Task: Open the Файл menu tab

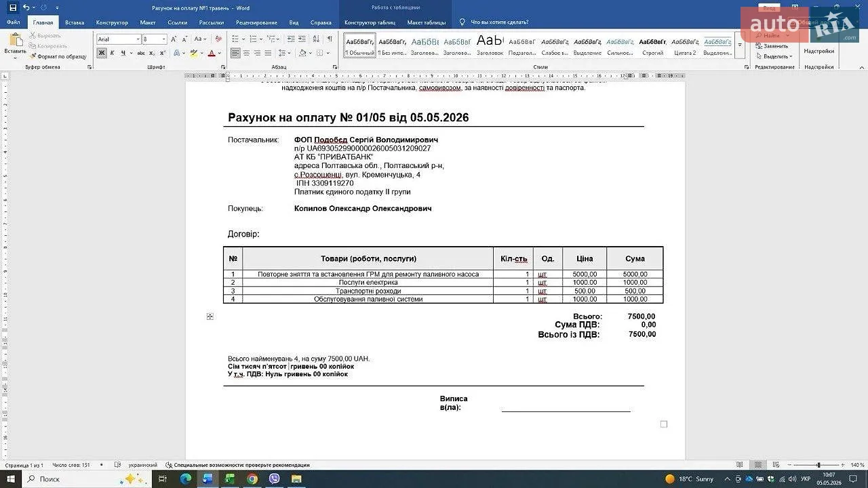Action: [x=13, y=22]
